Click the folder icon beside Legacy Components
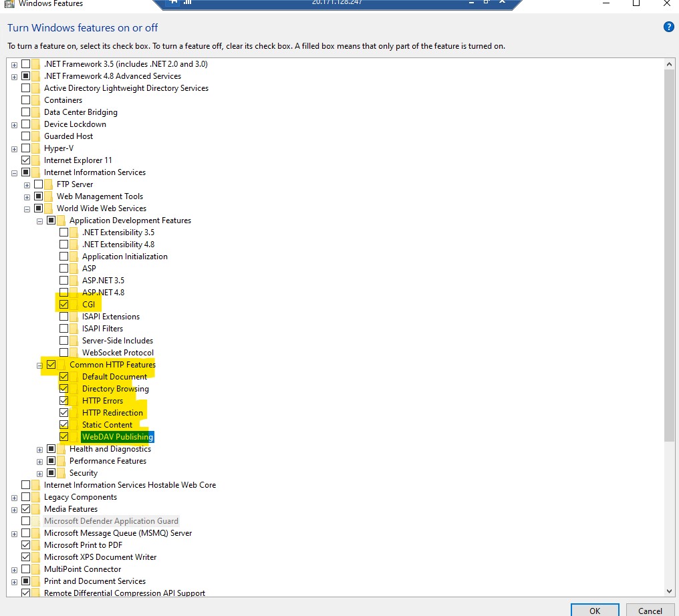 pos(35,497)
